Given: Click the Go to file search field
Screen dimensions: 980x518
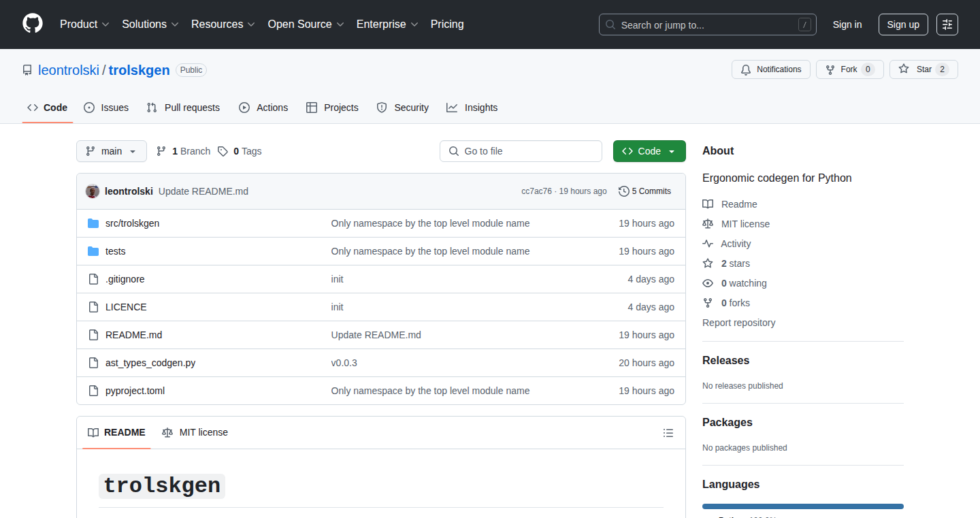Looking at the screenshot, I should click(x=521, y=151).
